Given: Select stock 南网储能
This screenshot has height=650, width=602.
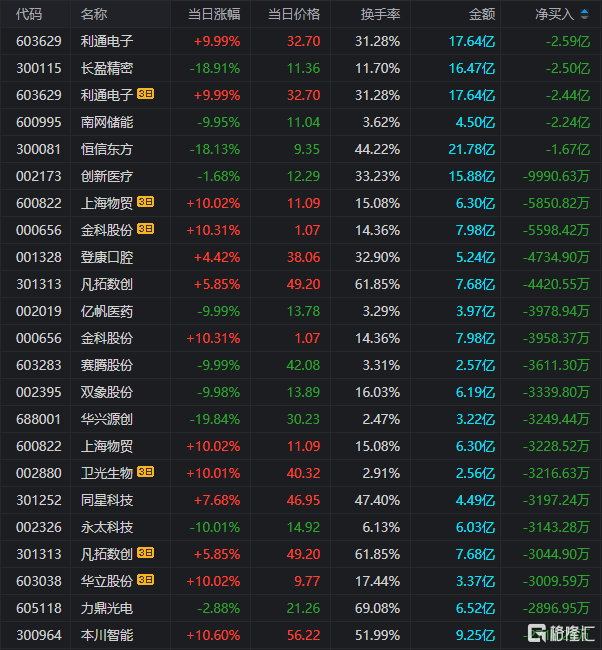Looking at the screenshot, I should tap(107, 122).
